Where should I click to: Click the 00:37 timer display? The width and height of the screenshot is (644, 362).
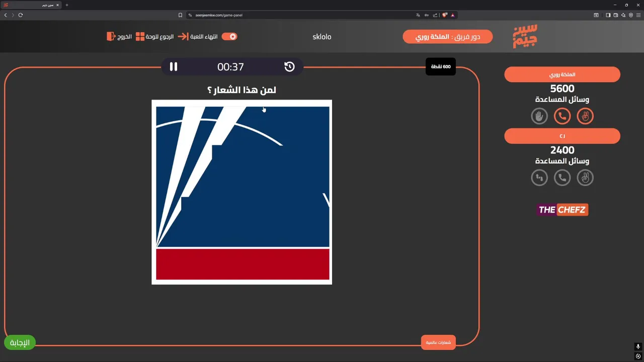pyautogui.click(x=230, y=66)
